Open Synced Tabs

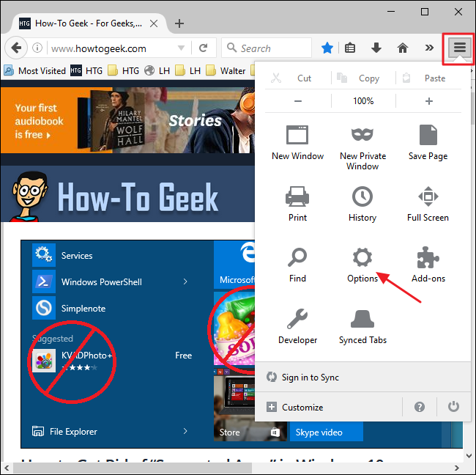click(x=362, y=327)
